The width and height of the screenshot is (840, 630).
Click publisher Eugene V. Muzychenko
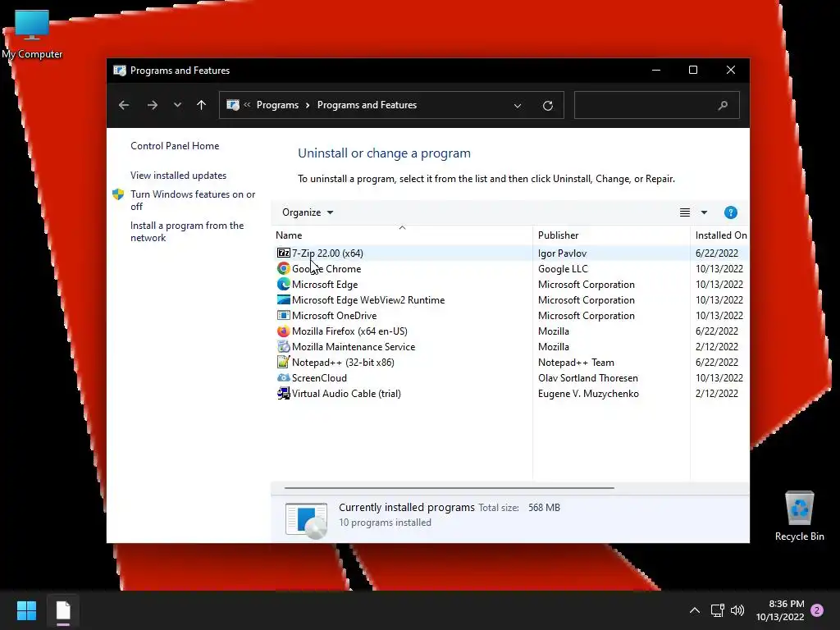click(588, 393)
